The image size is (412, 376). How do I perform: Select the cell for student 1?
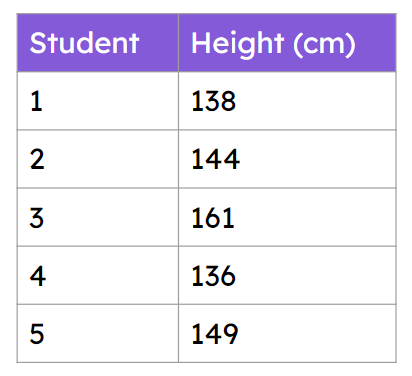[98, 101]
